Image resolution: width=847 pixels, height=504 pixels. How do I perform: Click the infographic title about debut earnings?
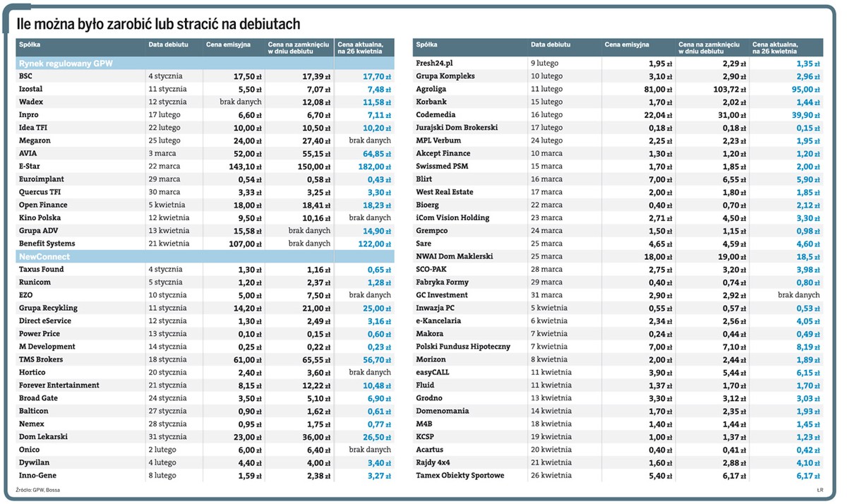click(159, 25)
